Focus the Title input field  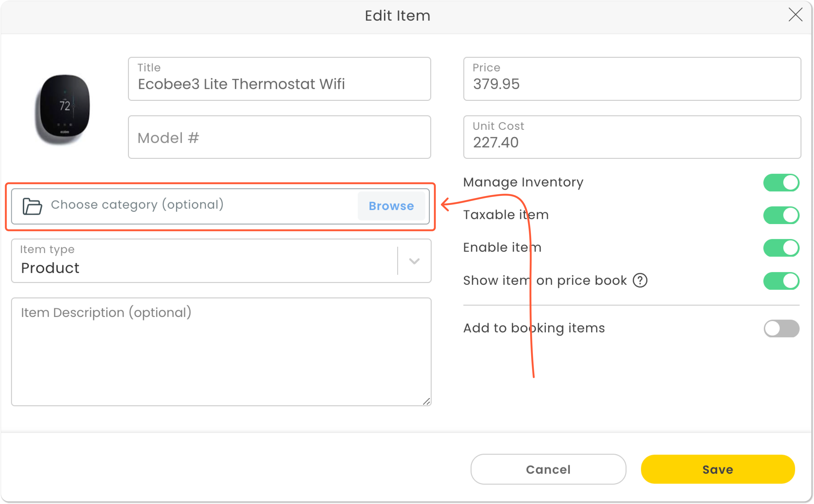coord(279,83)
